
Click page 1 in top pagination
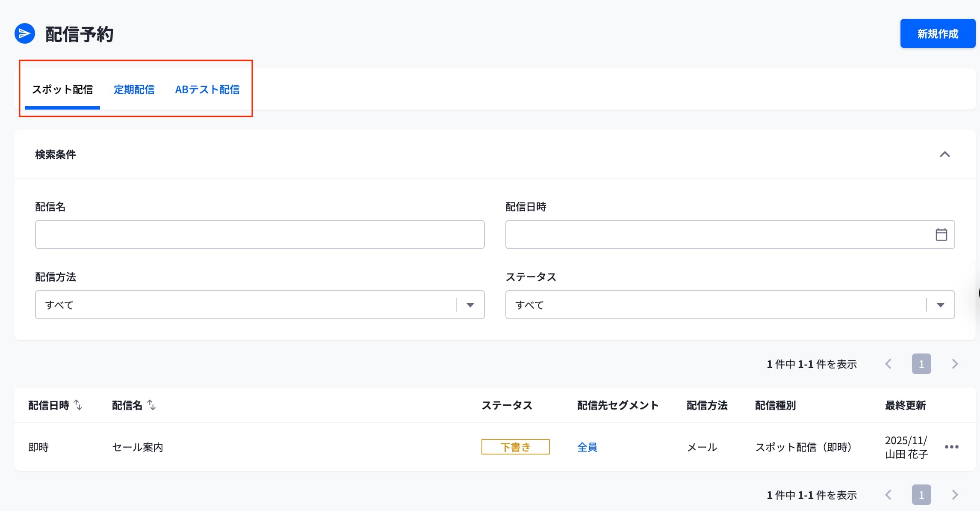click(x=921, y=364)
